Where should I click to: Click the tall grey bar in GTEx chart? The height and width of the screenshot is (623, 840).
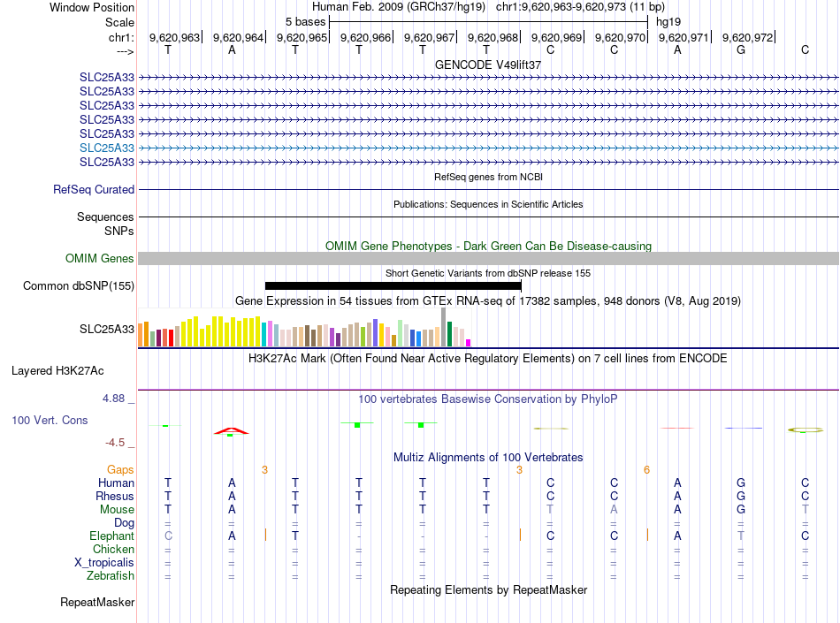(444, 327)
